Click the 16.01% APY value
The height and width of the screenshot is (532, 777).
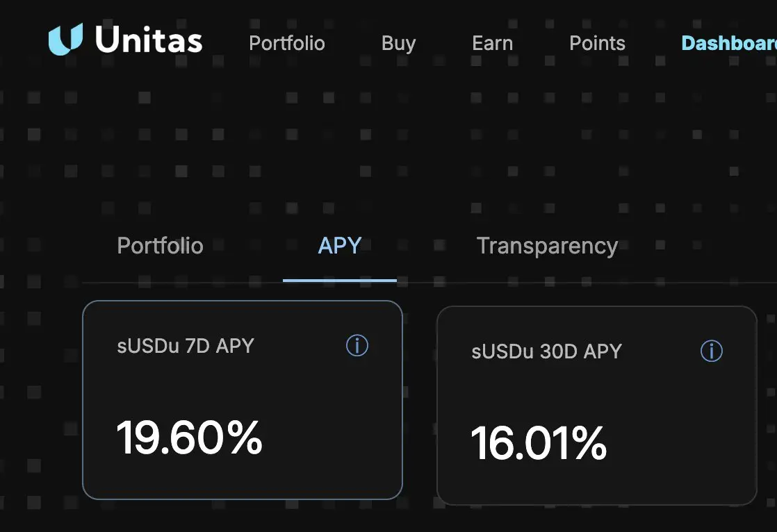[539, 443]
